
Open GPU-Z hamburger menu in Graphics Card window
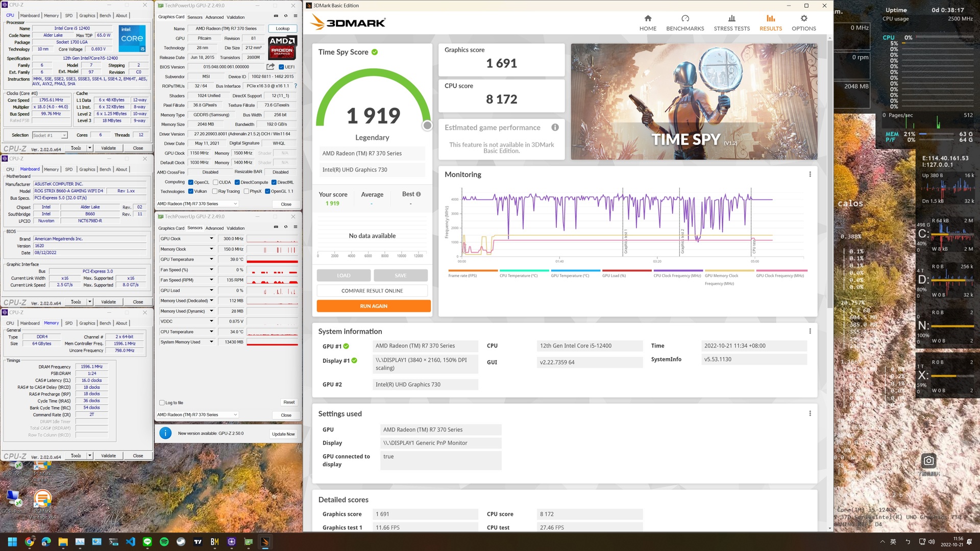[x=296, y=16]
